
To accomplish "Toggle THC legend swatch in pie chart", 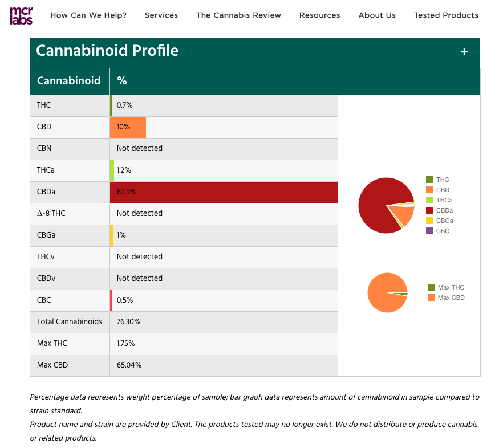I will coord(429,180).
